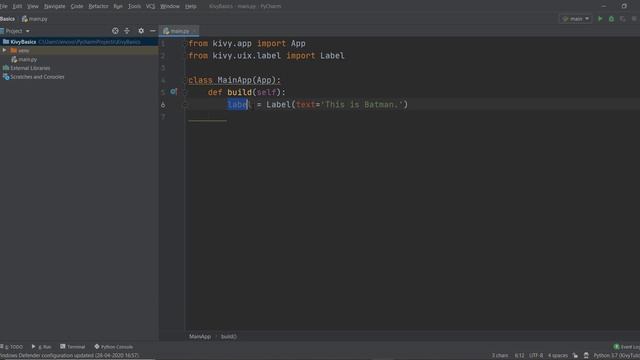Collapse all with the Project panel expand/collapse icon
Image resolution: width=640 pixels, height=360 pixels.
[127, 31]
